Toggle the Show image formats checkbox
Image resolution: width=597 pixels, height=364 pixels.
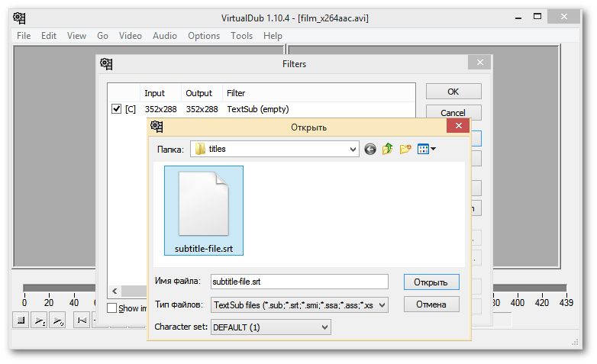click(x=112, y=308)
